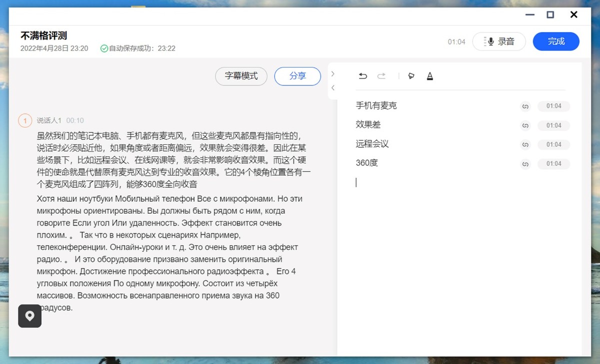
Task: Click the speaker 1 avatar circle
Action: 25,120
